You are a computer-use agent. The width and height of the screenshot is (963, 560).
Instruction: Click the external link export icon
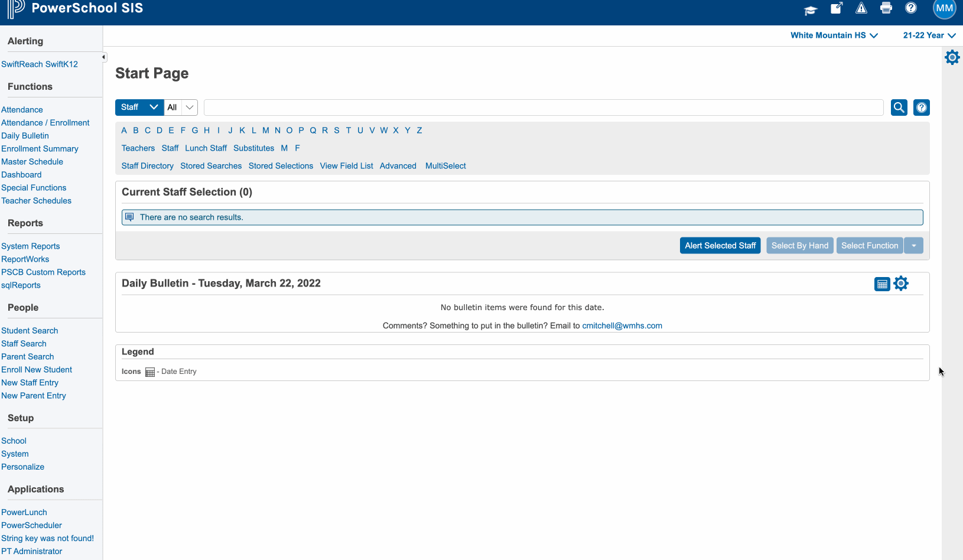pyautogui.click(x=837, y=8)
